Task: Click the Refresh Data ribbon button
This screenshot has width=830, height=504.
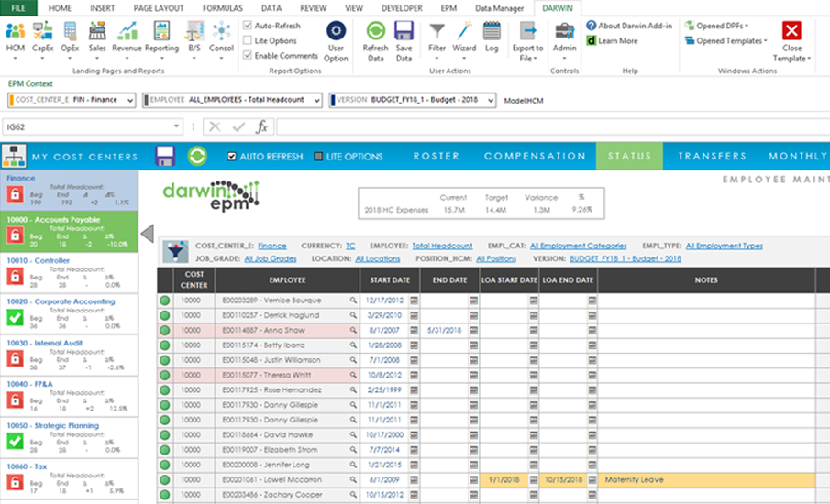Action: click(x=375, y=41)
